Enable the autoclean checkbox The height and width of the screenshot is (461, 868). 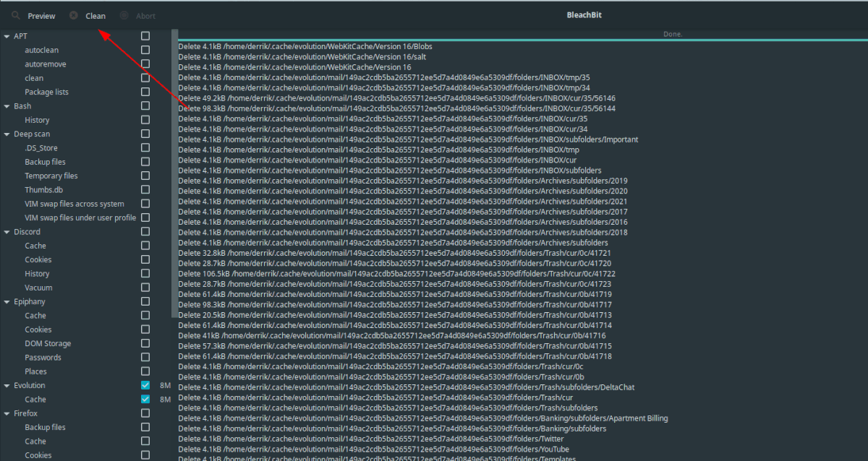tap(145, 50)
